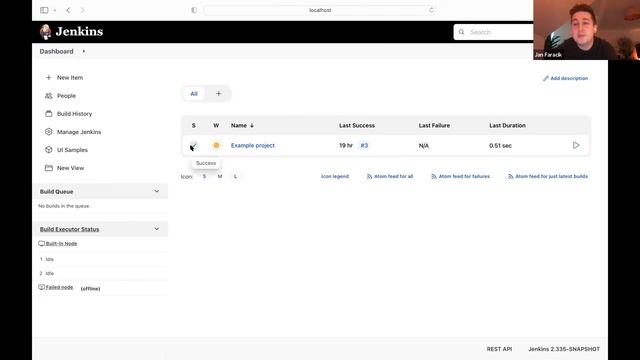Collapse the Build Executor Status chevron

pos(157,229)
